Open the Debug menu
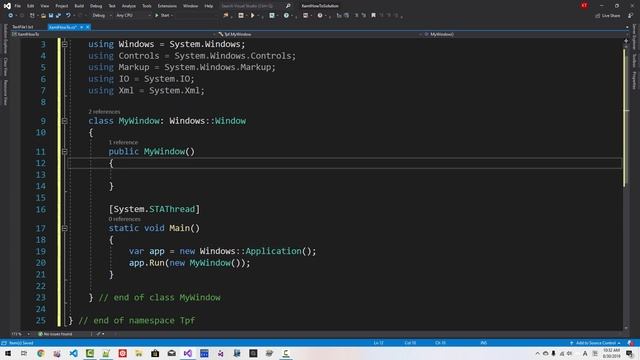Image resolution: width=640 pixels, height=360 pixels. pos(96,6)
